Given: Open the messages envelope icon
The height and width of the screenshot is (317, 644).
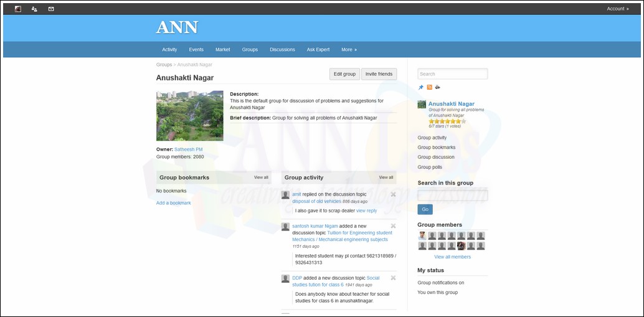Looking at the screenshot, I should 51,9.
